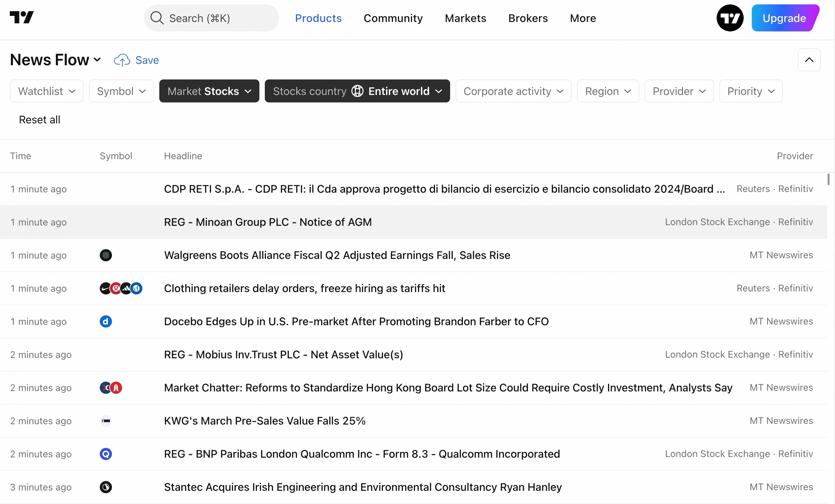Collapse the filter panel with chevron-up button
This screenshot has height=504, width=835.
tap(809, 60)
